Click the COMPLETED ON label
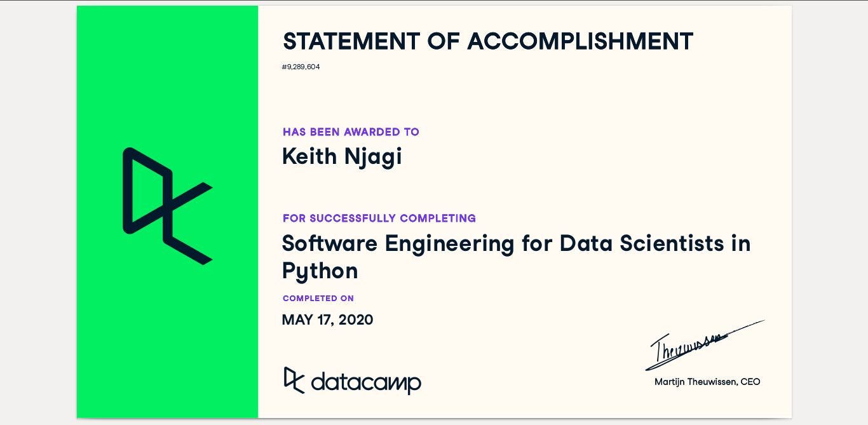Image resolution: width=868 pixels, height=425 pixels. [318, 299]
